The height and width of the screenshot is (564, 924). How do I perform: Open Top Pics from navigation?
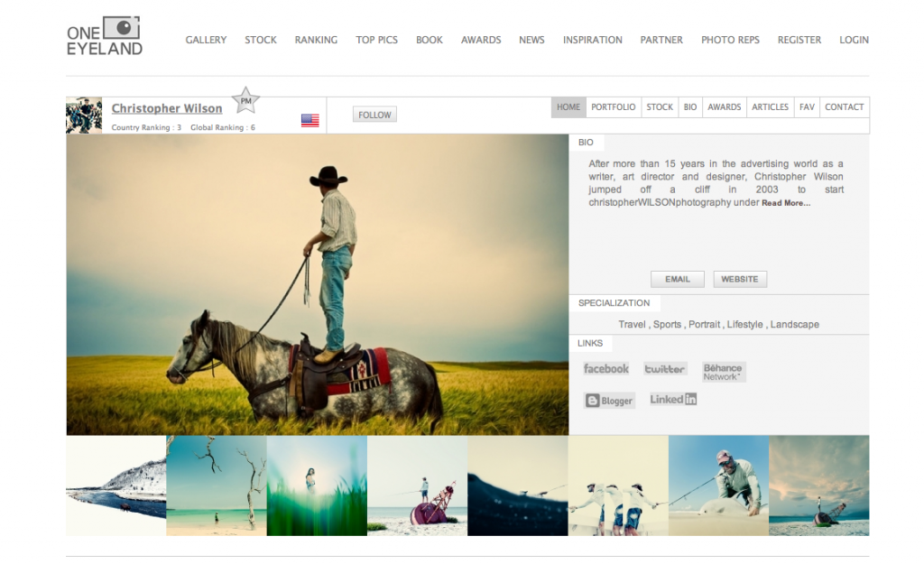[376, 40]
